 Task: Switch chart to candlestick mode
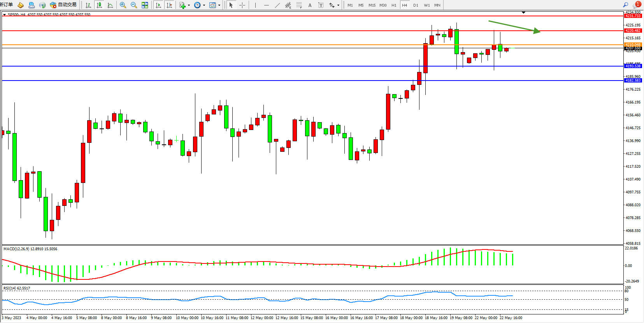pyautogui.click(x=99, y=5)
